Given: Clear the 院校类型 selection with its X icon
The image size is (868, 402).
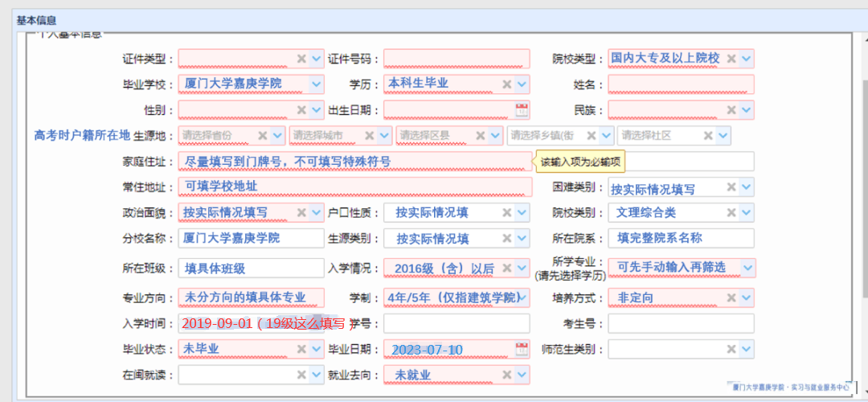Looking at the screenshot, I should tap(731, 59).
